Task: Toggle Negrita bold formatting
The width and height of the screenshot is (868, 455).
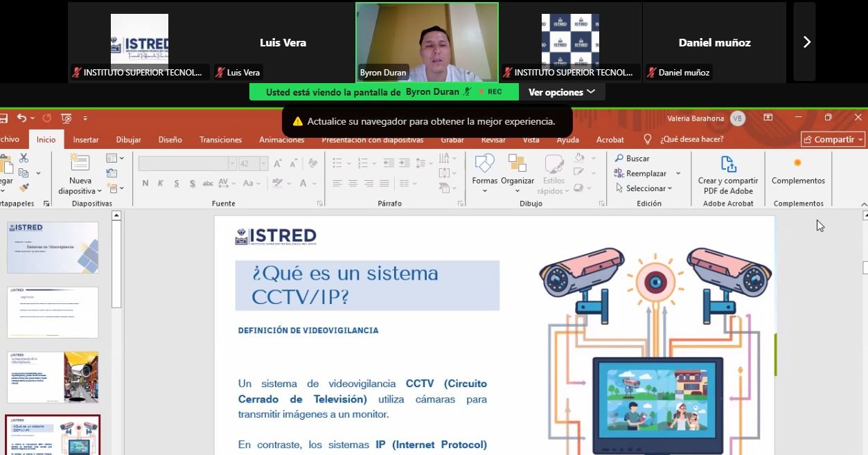Action: pos(145,184)
